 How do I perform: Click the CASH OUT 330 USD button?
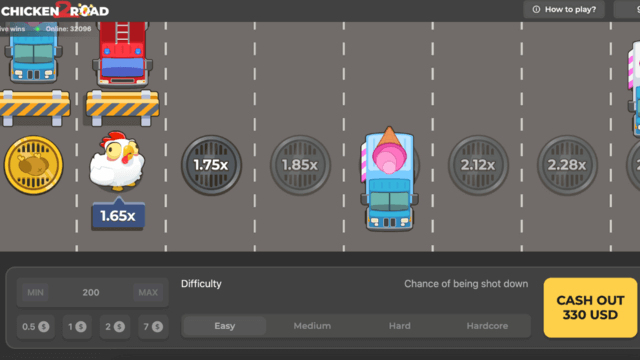coord(590,308)
